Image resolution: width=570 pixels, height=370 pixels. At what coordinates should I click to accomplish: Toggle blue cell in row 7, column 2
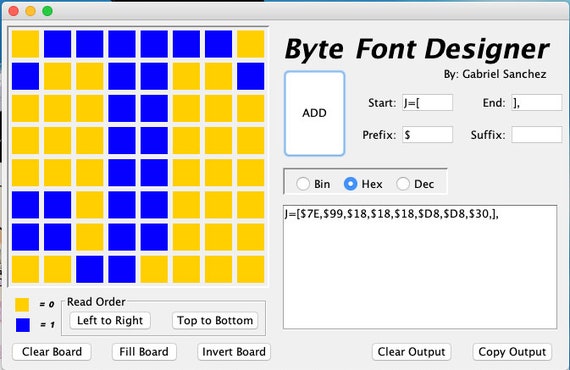[57, 237]
